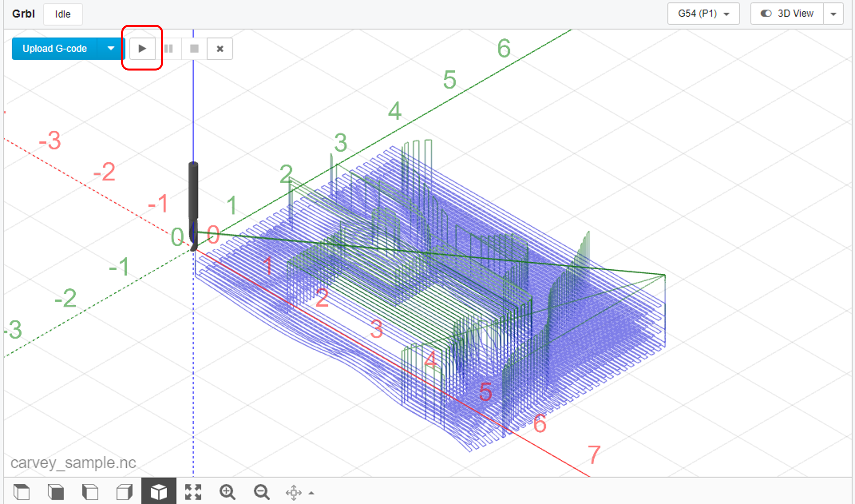This screenshot has height=504, width=855.
Task: Zoom to fit the toolpath
Action: pyautogui.click(x=193, y=492)
